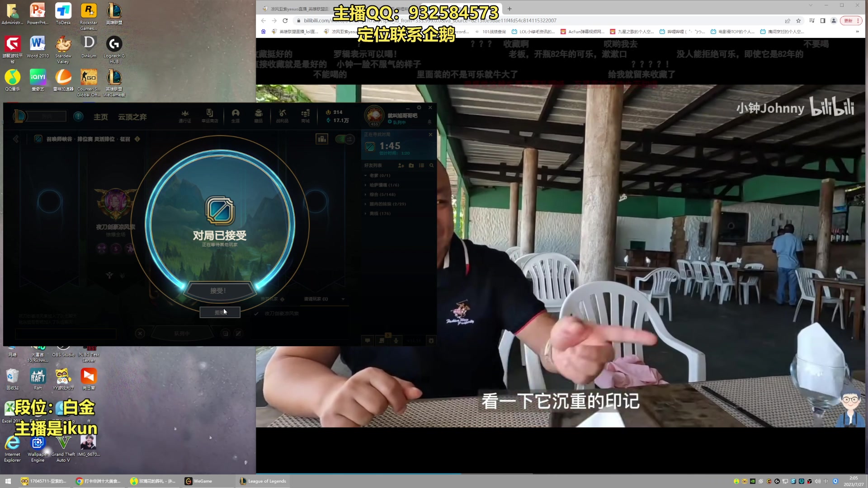Open the Stardew Valley desktop shortcut
The height and width of the screenshot is (488, 868).
(x=63, y=50)
